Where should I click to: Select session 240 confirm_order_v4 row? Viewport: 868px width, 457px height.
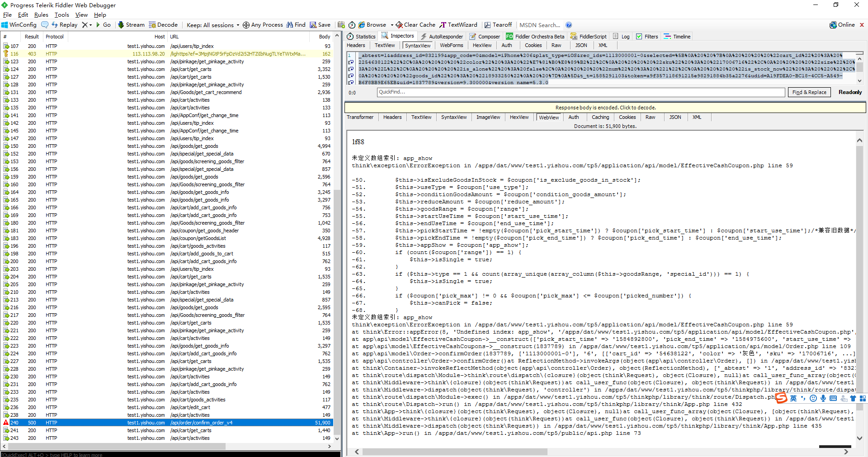tap(167, 423)
